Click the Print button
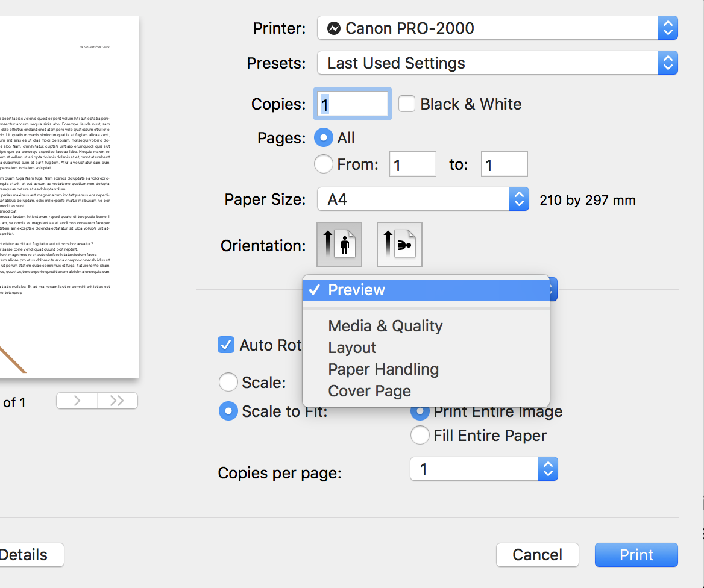The image size is (704, 588). 636,555
